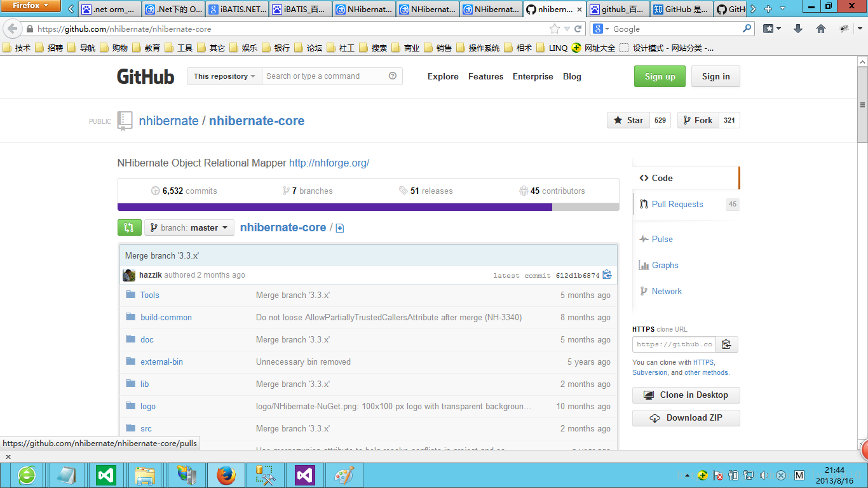Click the GitHub logo
Image resolution: width=868 pixels, height=488 pixels.
(146, 76)
